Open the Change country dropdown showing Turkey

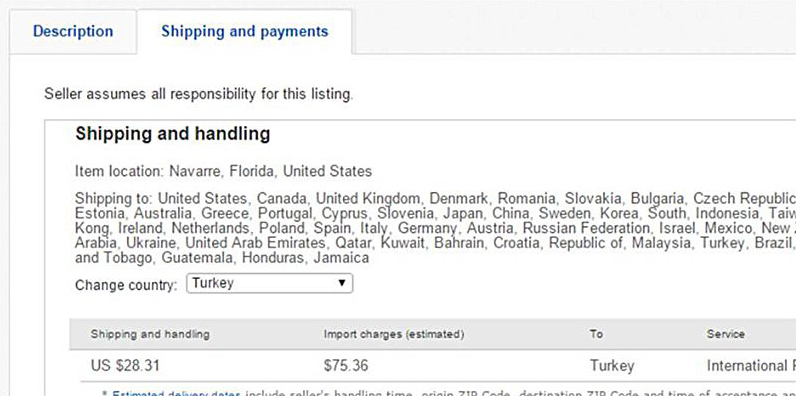tap(270, 283)
